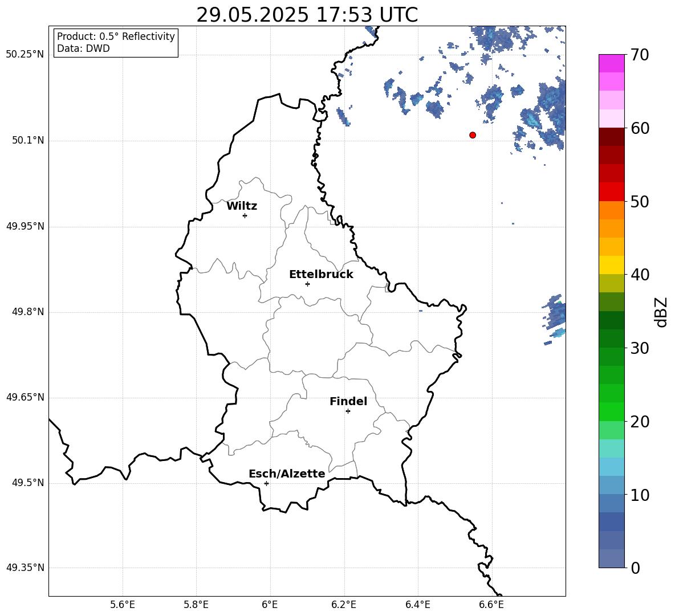Click the Findel label
The width and height of the screenshot is (675, 616).
pyautogui.click(x=348, y=401)
